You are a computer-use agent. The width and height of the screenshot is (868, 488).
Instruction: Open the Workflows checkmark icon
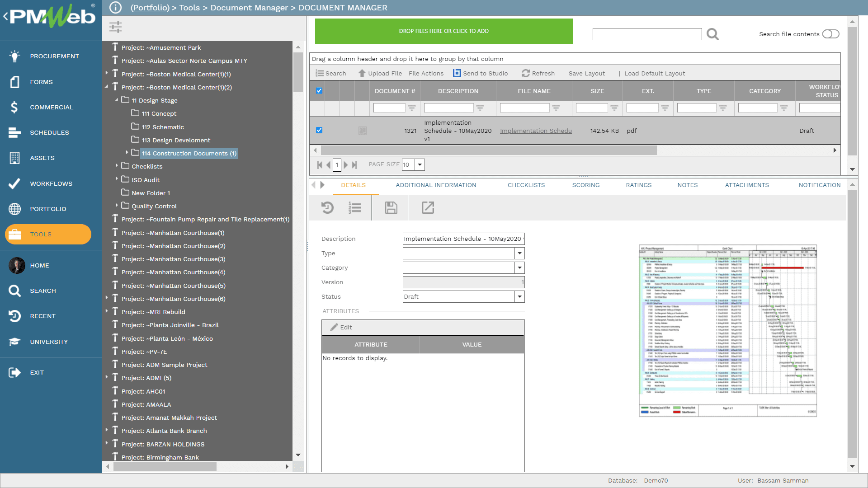pos(14,183)
